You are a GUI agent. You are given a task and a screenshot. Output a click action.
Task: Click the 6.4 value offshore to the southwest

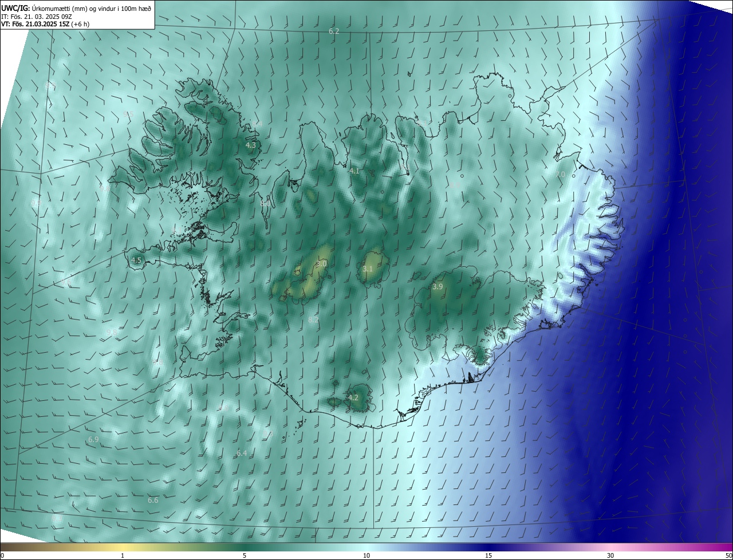click(x=242, y=453)
